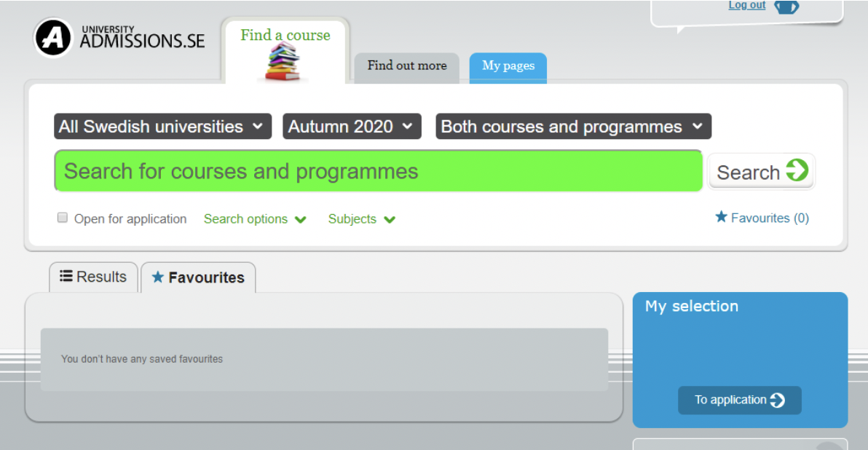868x450 pixels.
Task: Open the Autumn 2020 semester dropdown
Action: coord(352,126)
